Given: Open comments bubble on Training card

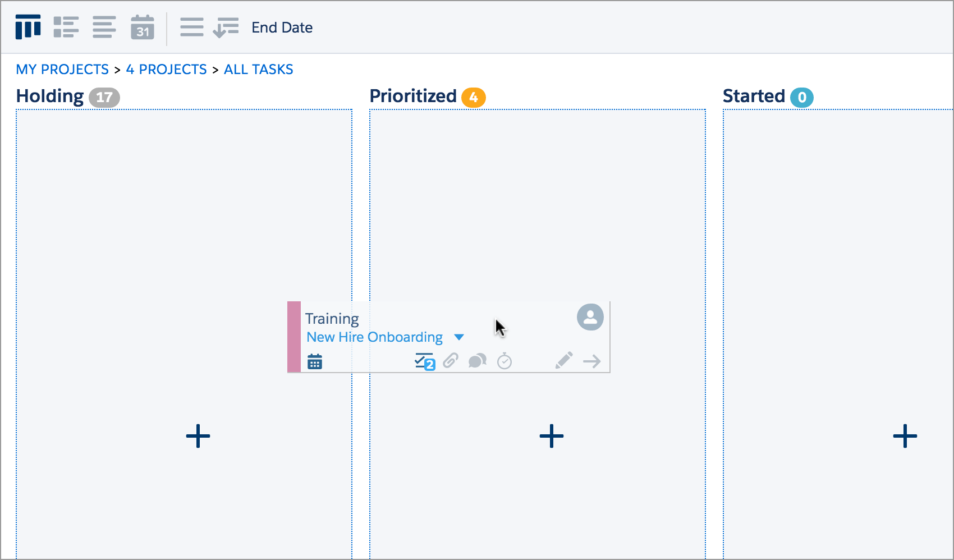Looking at the screenshot, I should [x=478, y=361].
